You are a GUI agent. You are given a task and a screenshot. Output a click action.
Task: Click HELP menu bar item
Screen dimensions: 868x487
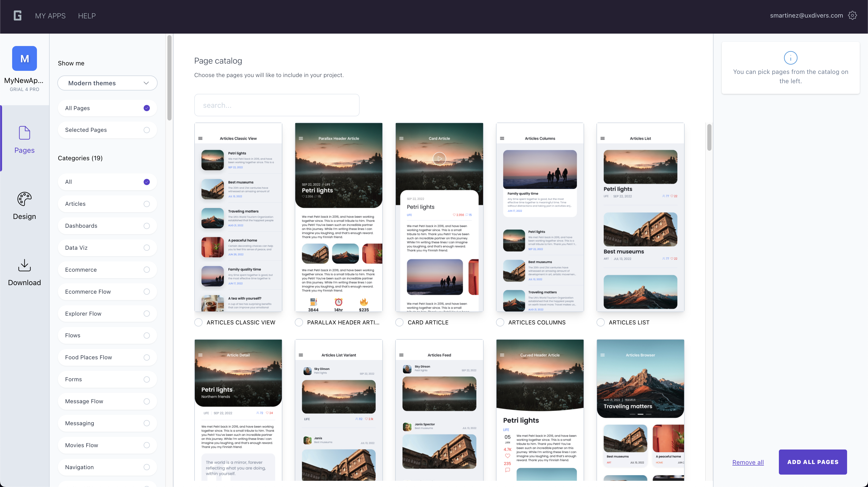[87, 15]
